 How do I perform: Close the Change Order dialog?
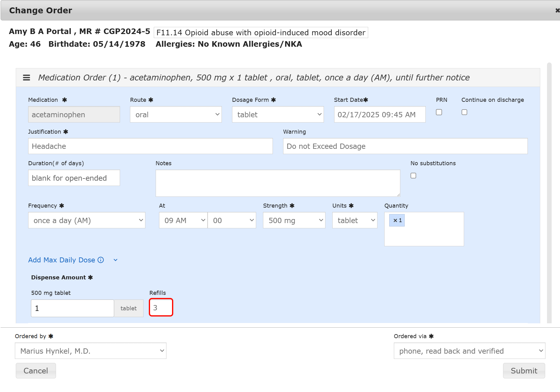557,11
